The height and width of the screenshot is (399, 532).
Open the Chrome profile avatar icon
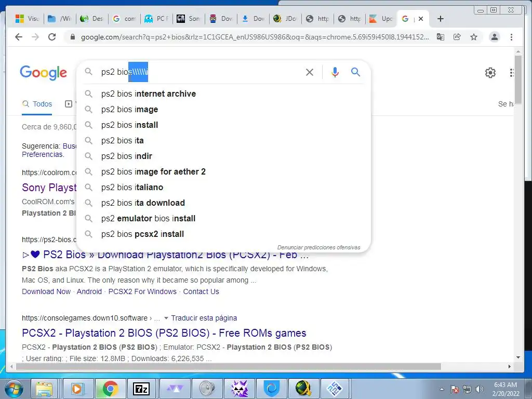click(495, 37)
